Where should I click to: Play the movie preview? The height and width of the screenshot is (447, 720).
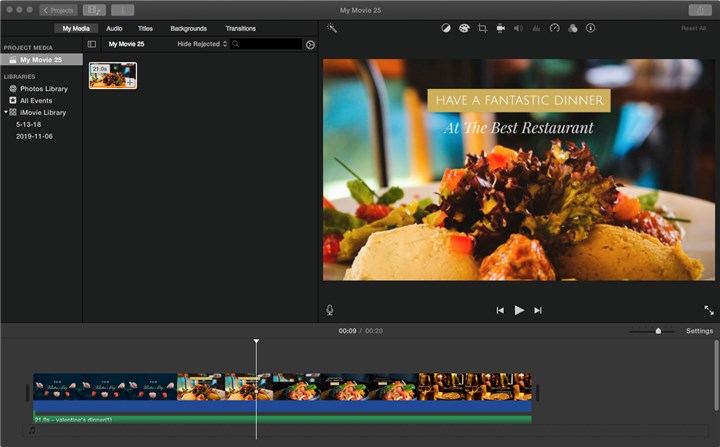(x=519, y=310)
